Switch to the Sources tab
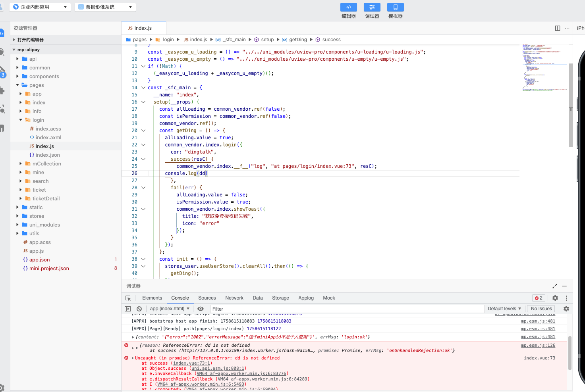Screen dimensions: 585x392 tap(207, 298)
